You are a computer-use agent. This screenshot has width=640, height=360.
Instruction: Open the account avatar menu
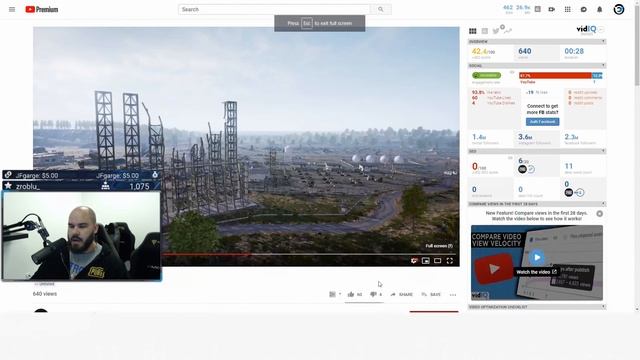pos(619,9)
